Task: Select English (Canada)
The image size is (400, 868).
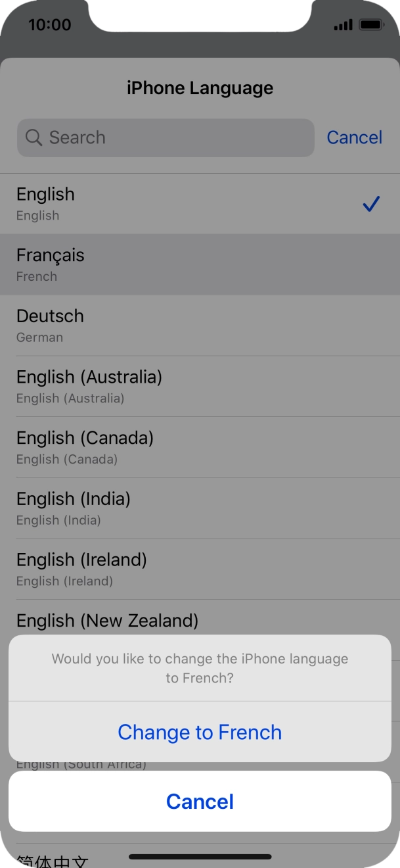Action: coord(85,446)
